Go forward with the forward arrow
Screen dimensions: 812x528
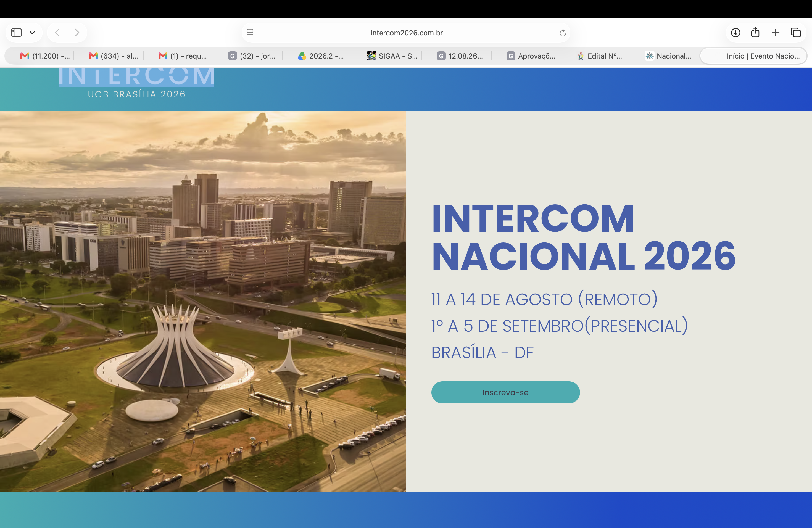tap(77, 33)
